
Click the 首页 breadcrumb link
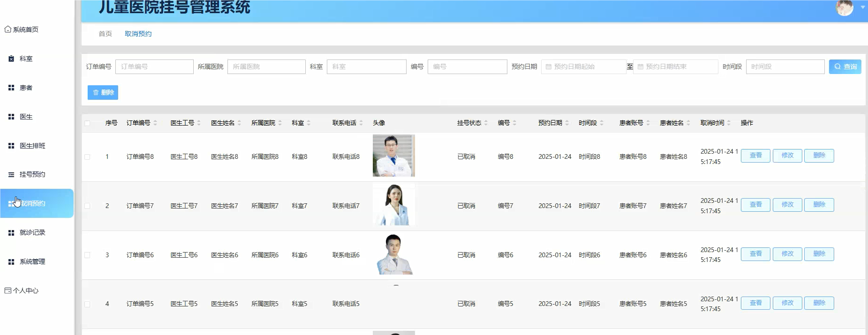[x=105, y=34]
